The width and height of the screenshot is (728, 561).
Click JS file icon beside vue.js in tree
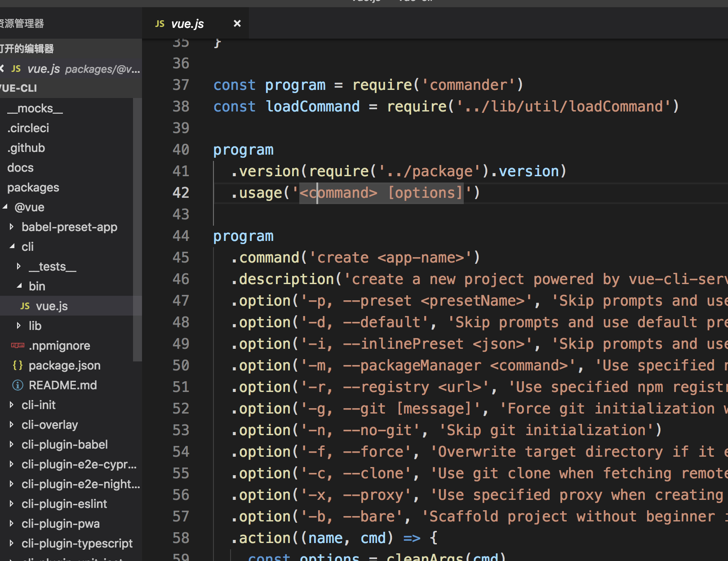tap(25, 306)
